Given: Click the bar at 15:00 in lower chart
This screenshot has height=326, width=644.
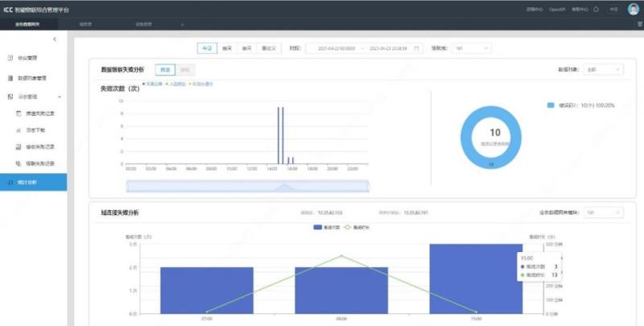Looking at the screenshot, I should (x=476, y=279).
